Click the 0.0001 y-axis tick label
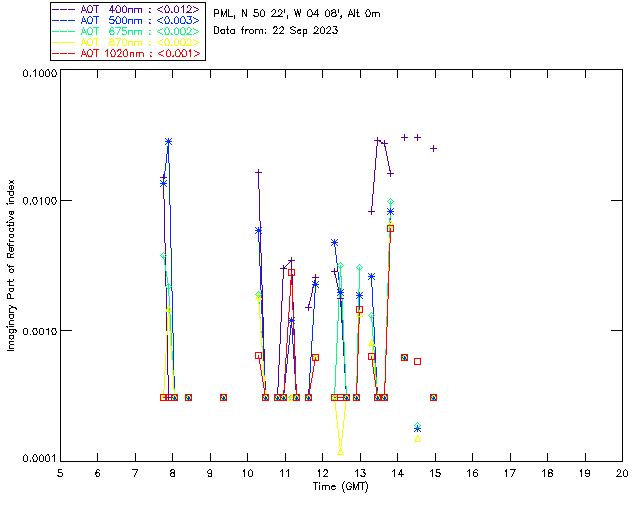Viewport: 640px width, 512px height. [x=39, y=459]
